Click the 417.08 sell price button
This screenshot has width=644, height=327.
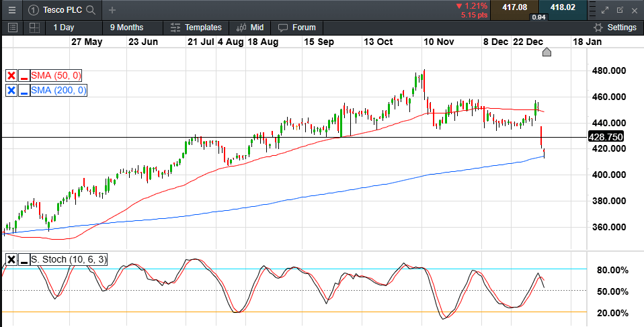click(x=514, y=7)
